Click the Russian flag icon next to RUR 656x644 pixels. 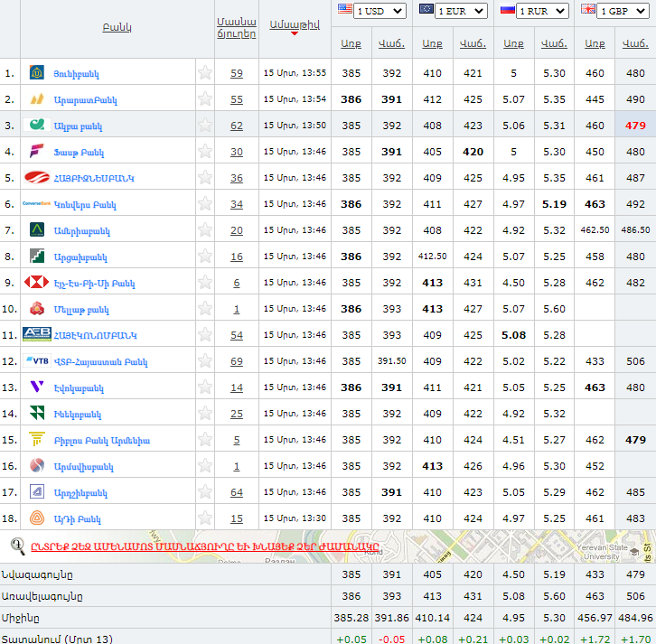(508, 9)
